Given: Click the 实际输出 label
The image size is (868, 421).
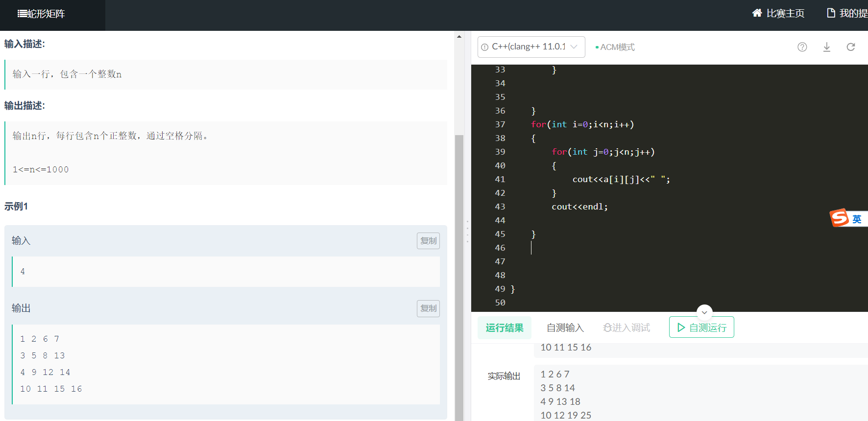Looking at the screenshot, I should (x=504, y=376).
